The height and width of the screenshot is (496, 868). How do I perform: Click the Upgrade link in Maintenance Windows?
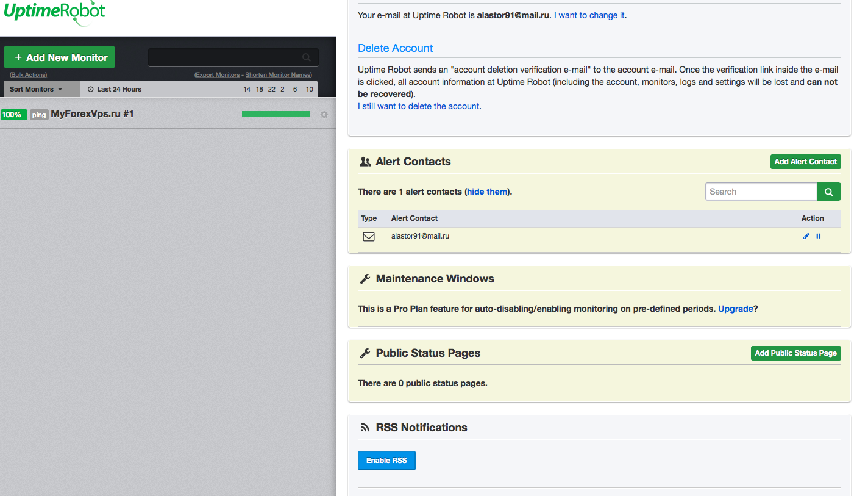click(736, 309)
